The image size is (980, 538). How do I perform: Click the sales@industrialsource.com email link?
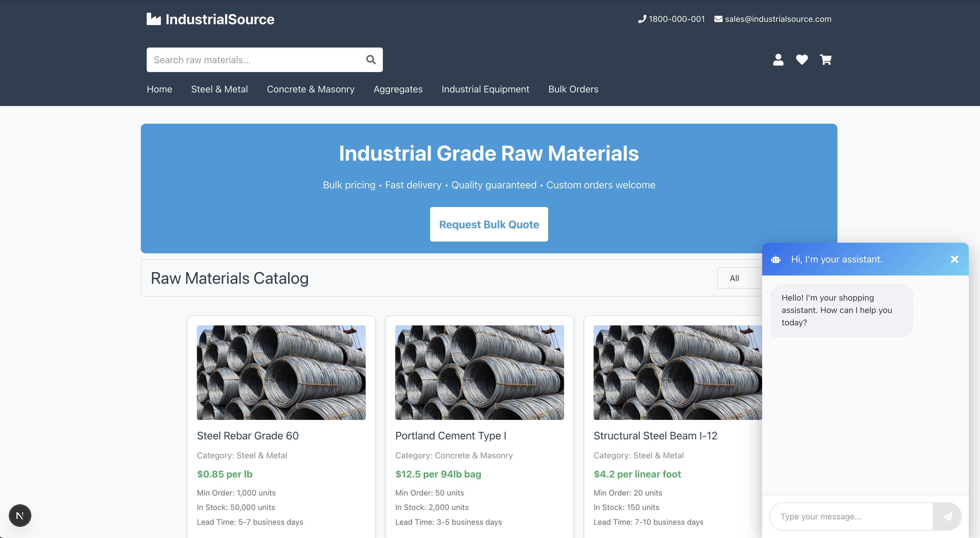coord(778,19)
